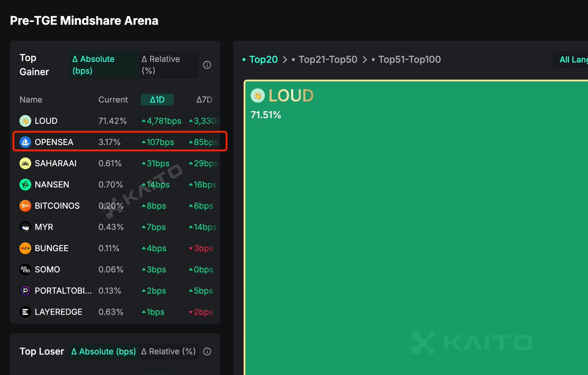Open the LOUD row name

click(46, 121)
